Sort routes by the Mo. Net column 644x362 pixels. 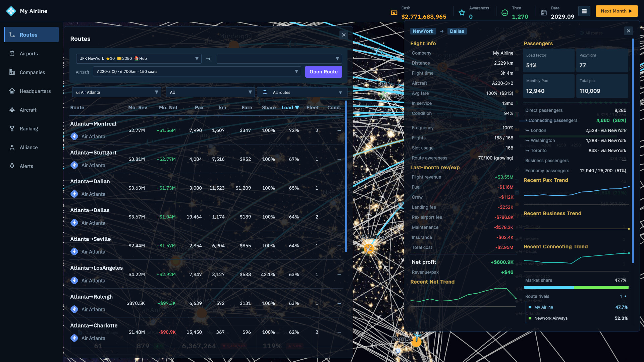point(168,108)
